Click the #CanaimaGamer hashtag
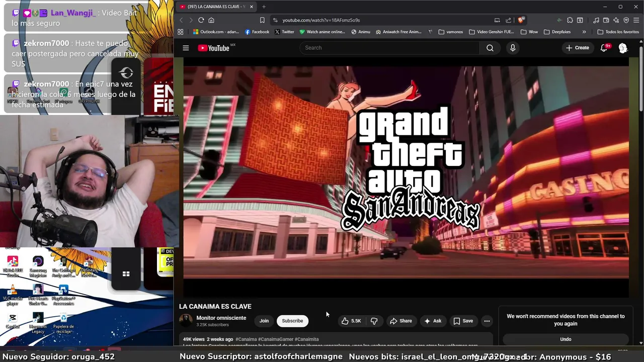644x362 pixels. [276, 339]
